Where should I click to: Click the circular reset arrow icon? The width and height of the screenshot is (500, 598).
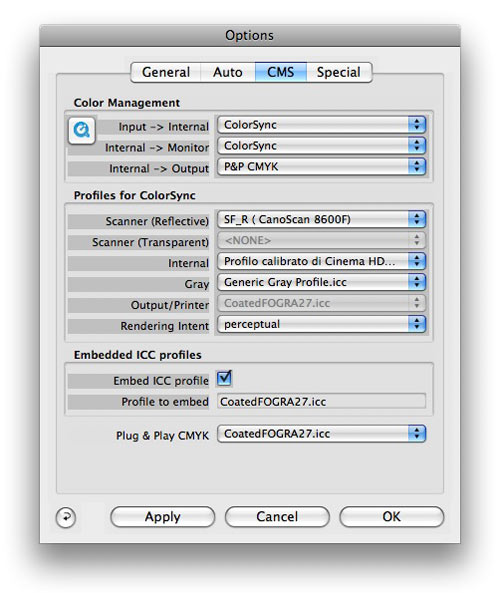66,518
